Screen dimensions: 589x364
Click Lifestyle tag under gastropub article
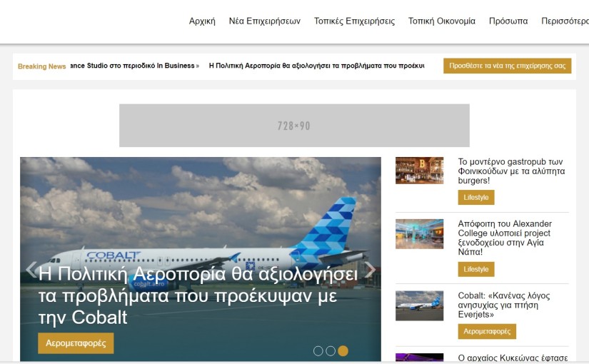[476, 198]
